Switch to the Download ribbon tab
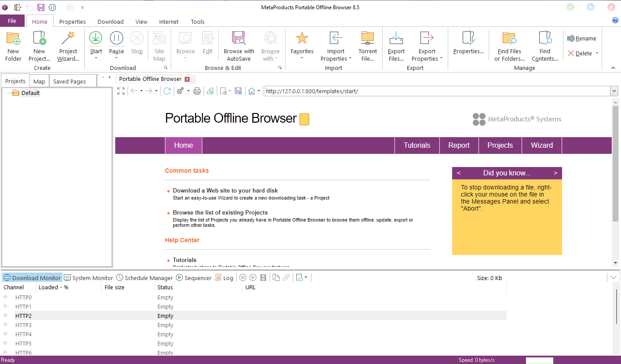Viewport: 621px width, 364px height. point(110,22)
